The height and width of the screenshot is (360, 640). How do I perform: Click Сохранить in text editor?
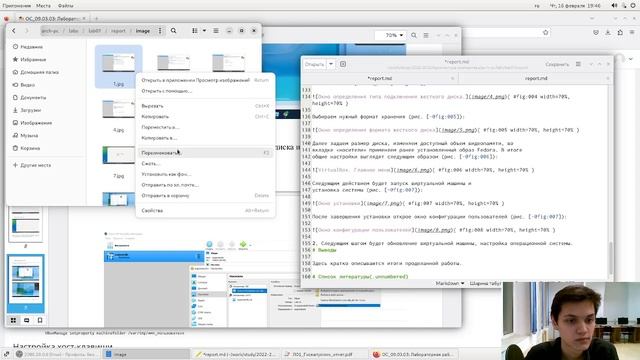557,64
